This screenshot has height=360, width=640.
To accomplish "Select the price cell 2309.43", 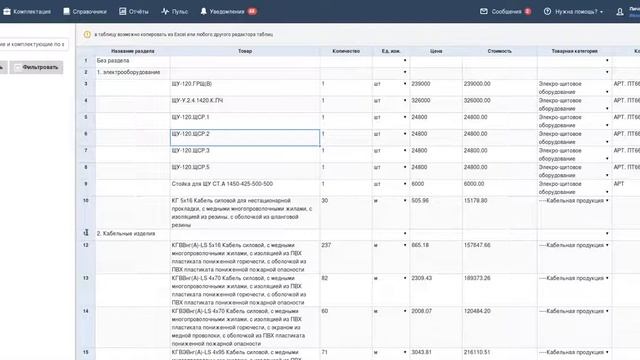I will point(436,290).
